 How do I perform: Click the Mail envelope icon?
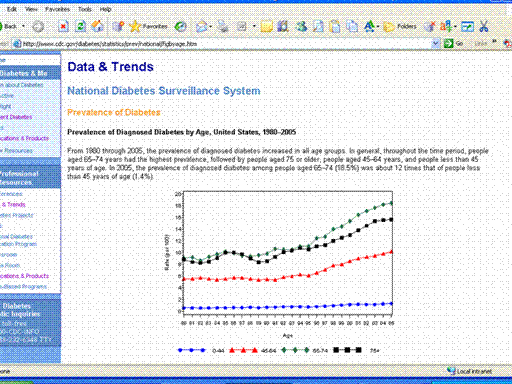tap(201, 26)
